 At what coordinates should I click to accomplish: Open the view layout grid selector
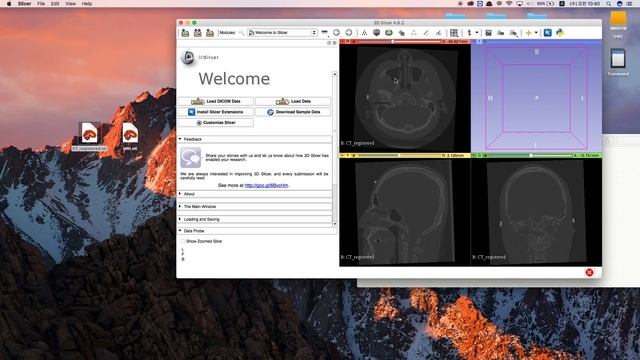(454, 33)
